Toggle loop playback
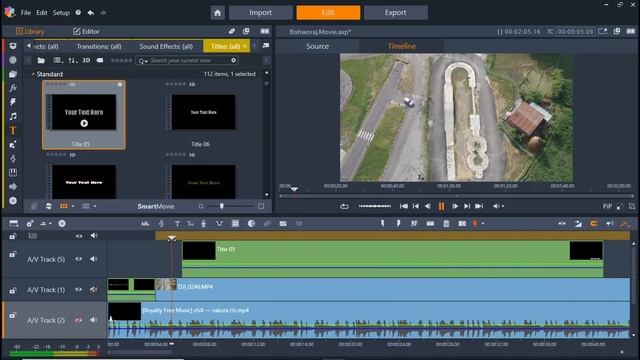 tap(344, 206)
